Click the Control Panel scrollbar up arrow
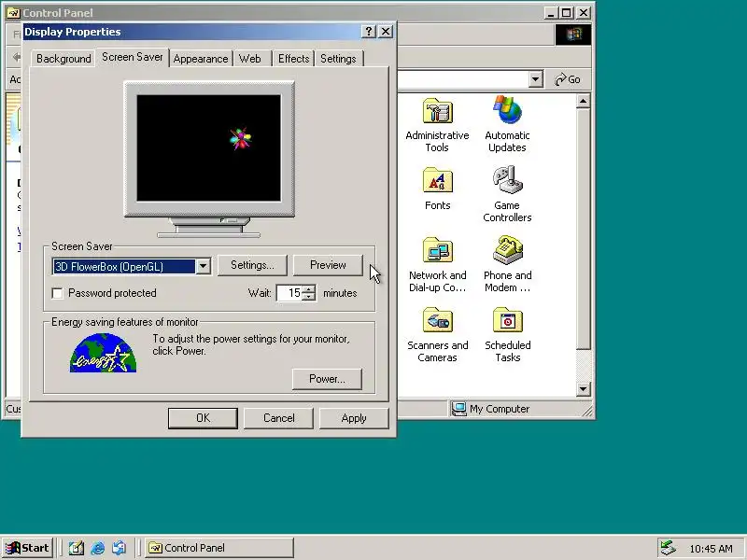Screen dimensions: 747x560 (583, 102)
